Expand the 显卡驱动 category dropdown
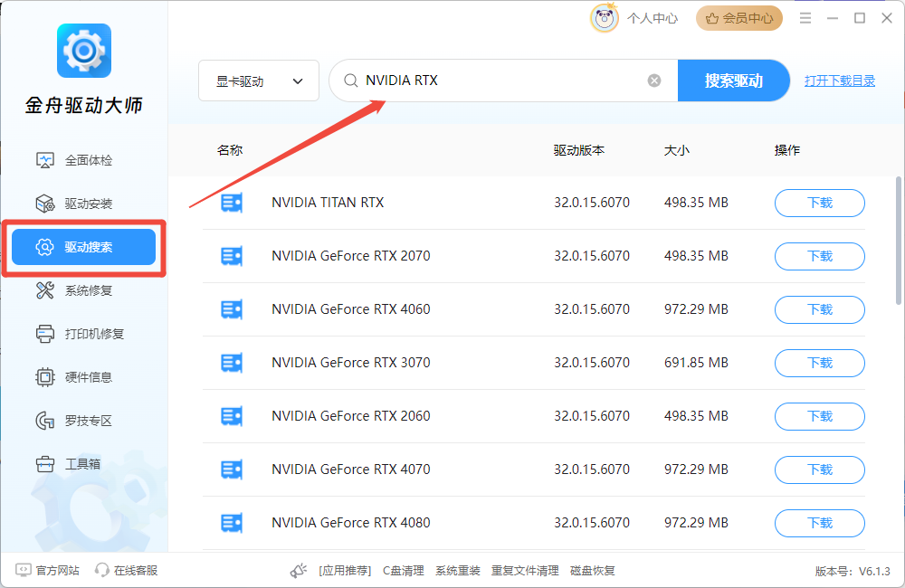This screenshot has width=905, height=588. point(259,81)
